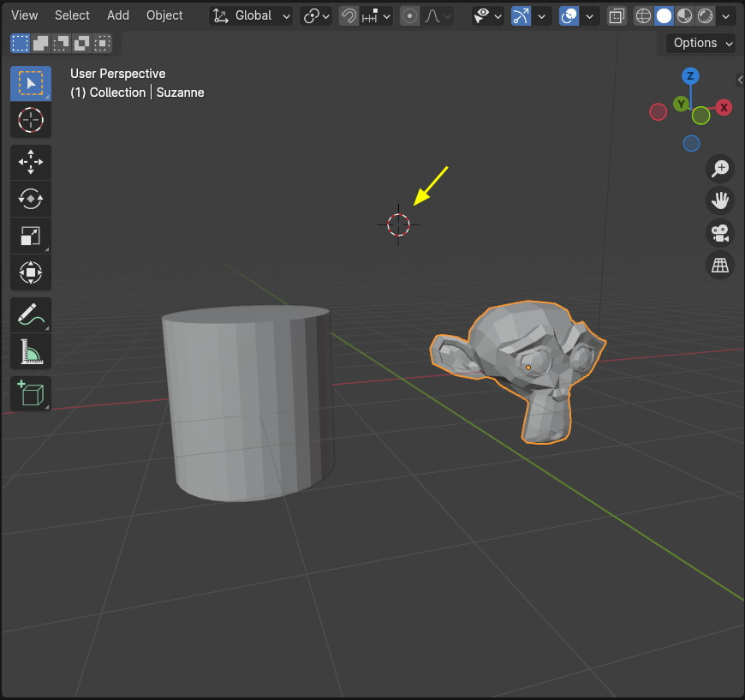Open transform pivot point dropdown
This screenshot has width=745, height=700.
pyautogui.click(x=316, y=16)
